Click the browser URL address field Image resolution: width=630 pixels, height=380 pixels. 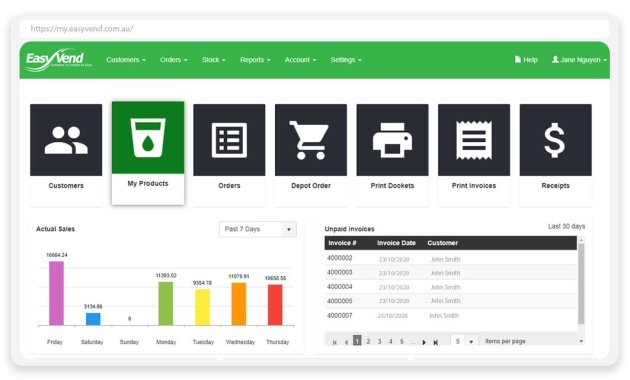click(x=314, y=29)
